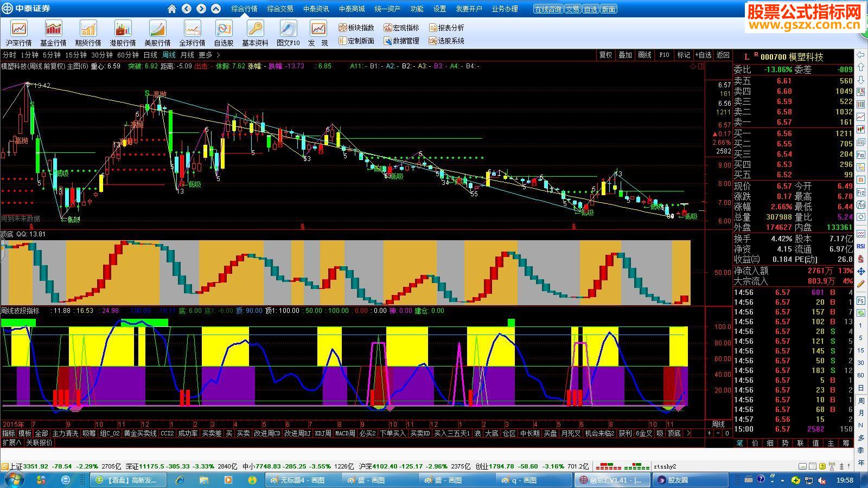Viewport: 868px width, 488px height.
Task: Click muted volume tray icon
Action: (x=822, y=480)
